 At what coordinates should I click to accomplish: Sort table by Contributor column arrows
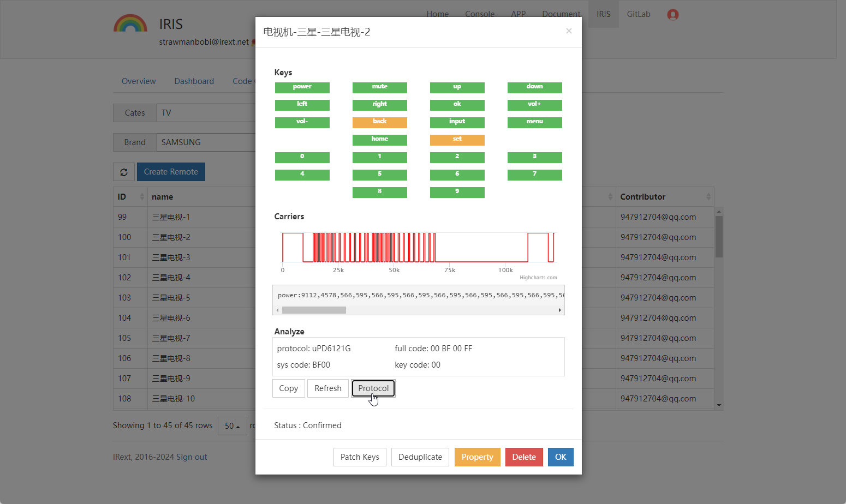708,197
